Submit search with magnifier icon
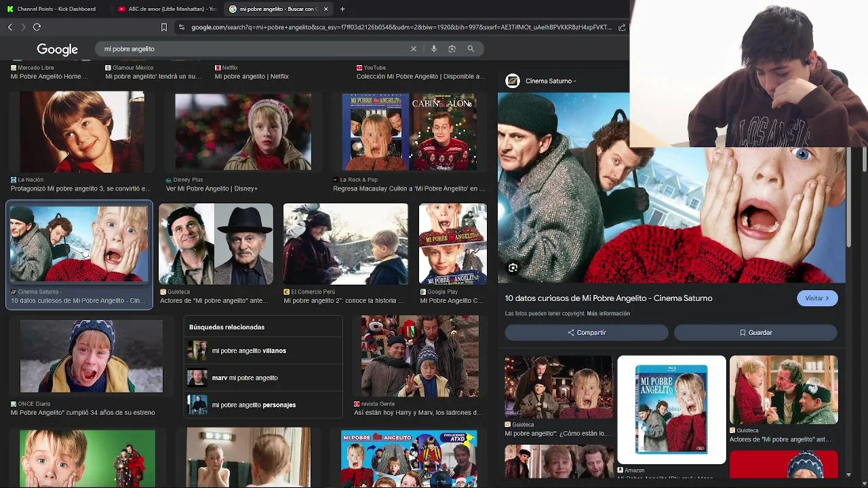The width and height of the screenshot is (868, 488). (471, 49)
